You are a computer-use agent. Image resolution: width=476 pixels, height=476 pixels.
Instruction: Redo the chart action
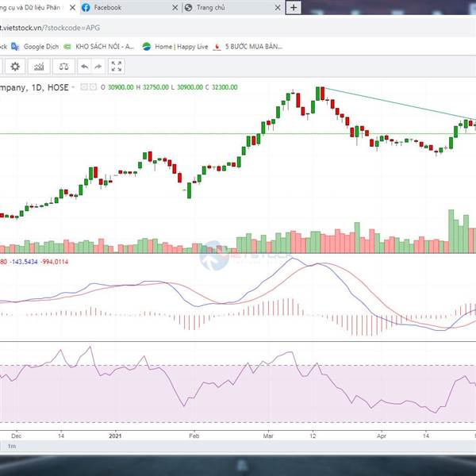(x=98, y=66)
